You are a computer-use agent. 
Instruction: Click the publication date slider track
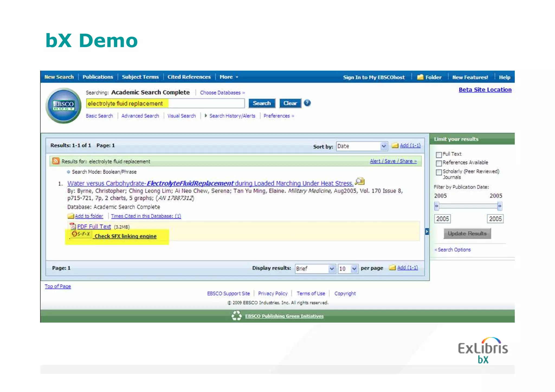click(x=468, y=206)
